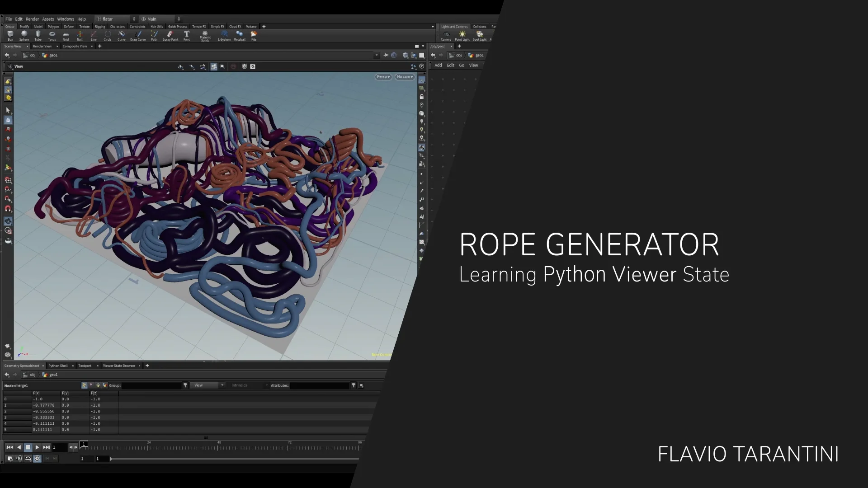Toggle the lock icon in viewport toolbar
This screenshot has height=488, width=868.
8,120
